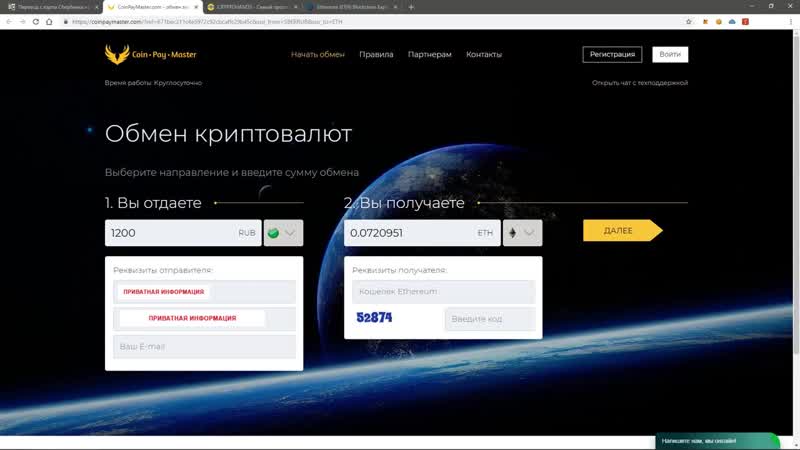Open a new tab with the plus button

pos(411,7)
